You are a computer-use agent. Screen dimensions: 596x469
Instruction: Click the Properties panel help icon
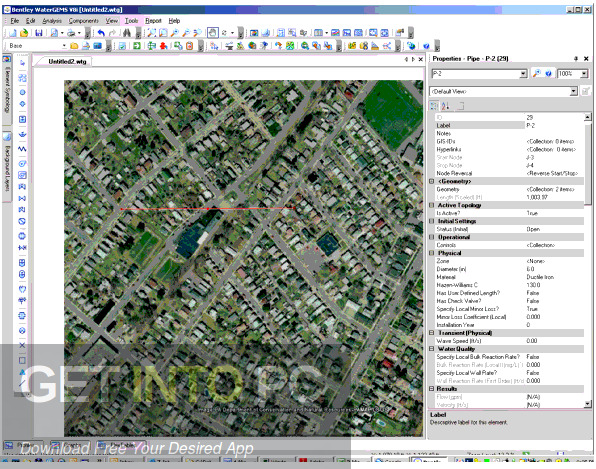[548, 73]
